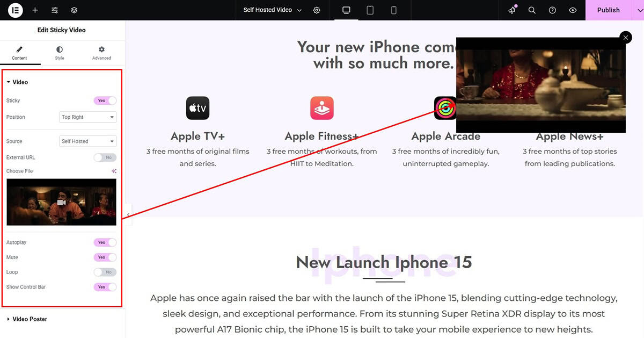
Task: Click the Elementor logo icon
Action: pyautogui.click(x=16, y=10)
